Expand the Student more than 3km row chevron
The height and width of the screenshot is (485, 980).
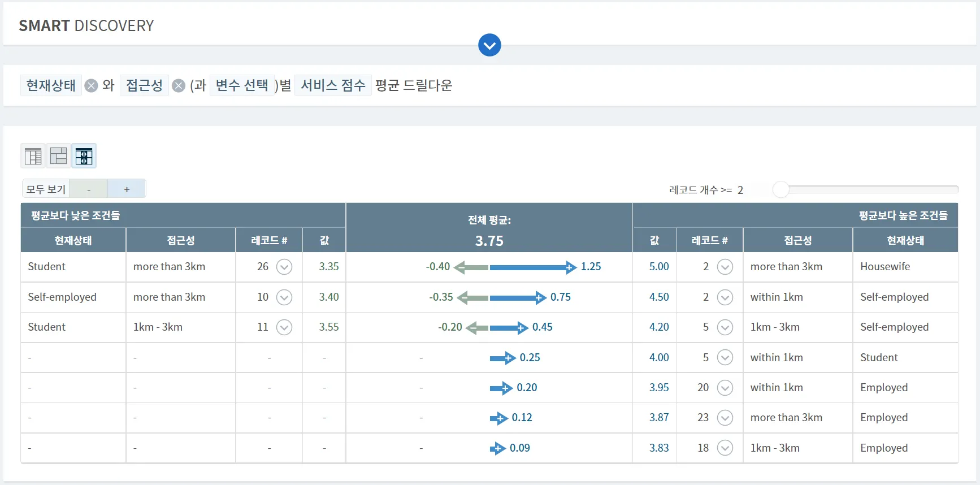284,267
